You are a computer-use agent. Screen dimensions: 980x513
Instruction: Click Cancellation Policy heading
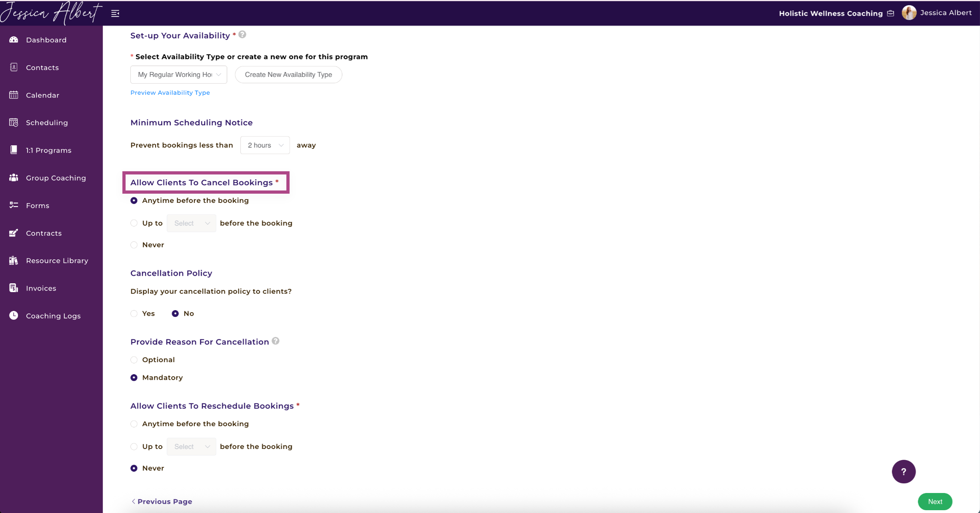[171, 273]
